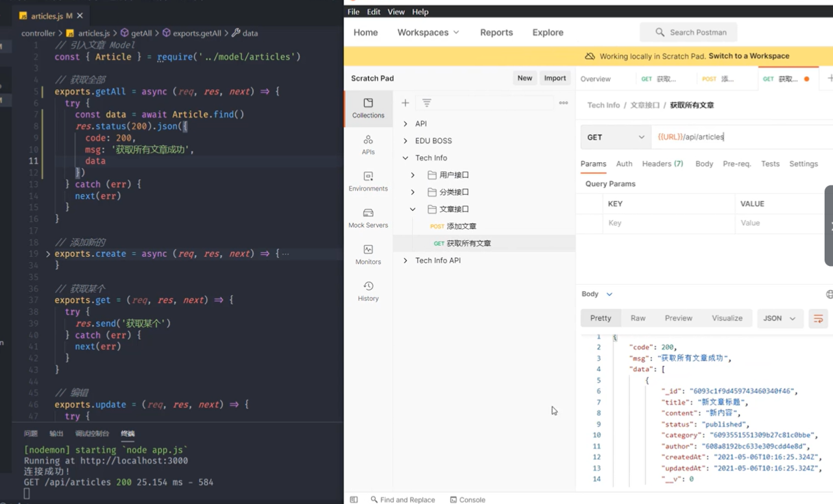Open the File menu in Postman

354,12
